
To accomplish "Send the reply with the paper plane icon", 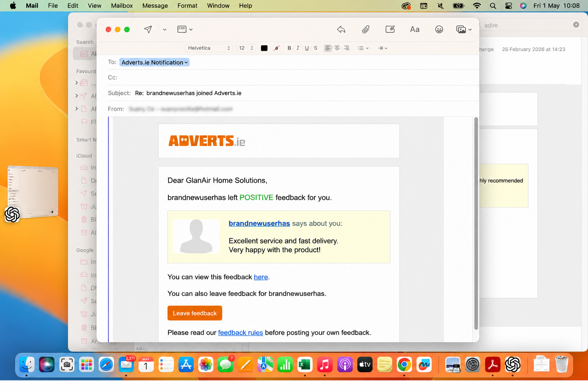I will point(148,29).
